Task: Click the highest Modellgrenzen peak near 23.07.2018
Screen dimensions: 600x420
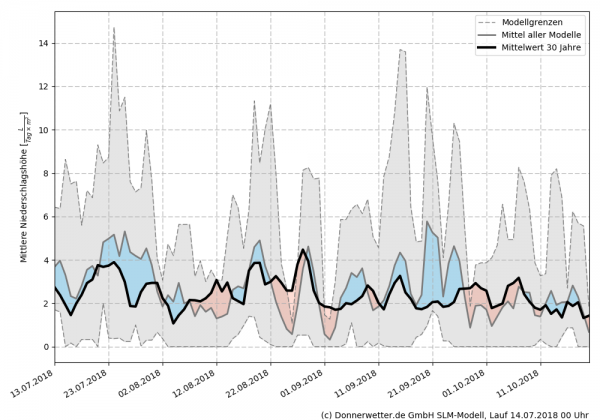Action: tap(114, 29)
